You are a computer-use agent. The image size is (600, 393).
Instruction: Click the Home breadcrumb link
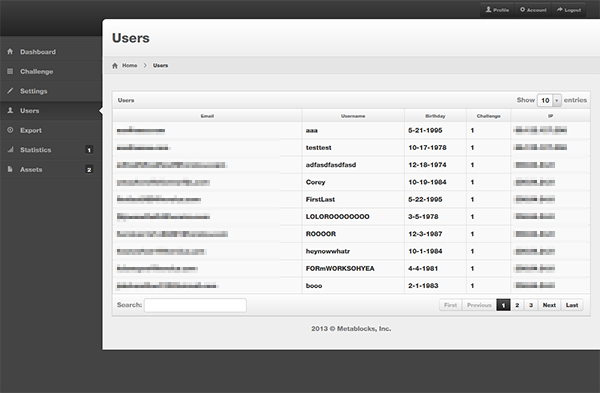129,65
